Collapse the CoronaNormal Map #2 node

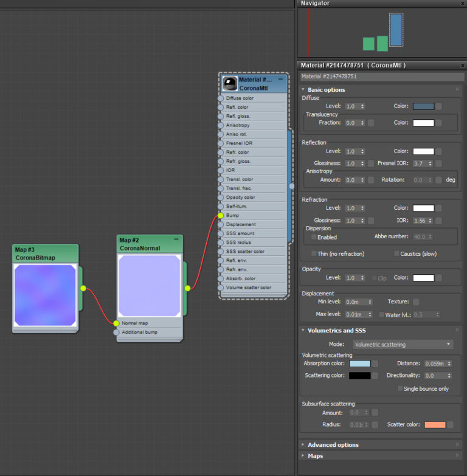tap(176, 240)
